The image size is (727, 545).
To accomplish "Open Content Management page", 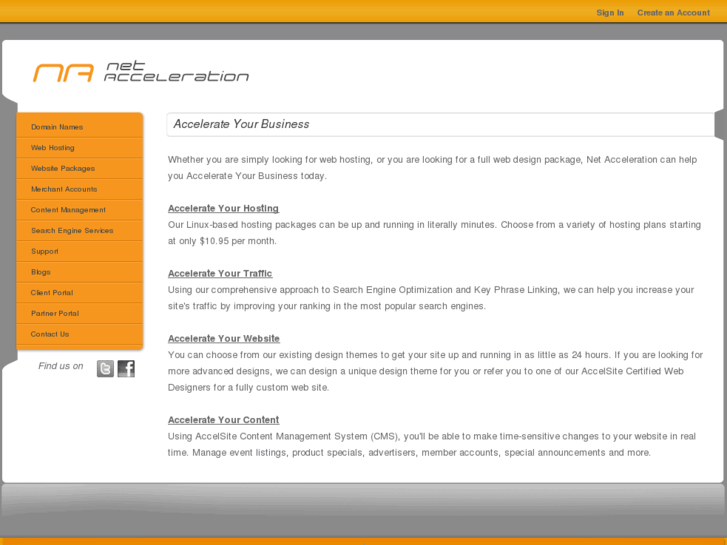I will click(x=80, y=210).
